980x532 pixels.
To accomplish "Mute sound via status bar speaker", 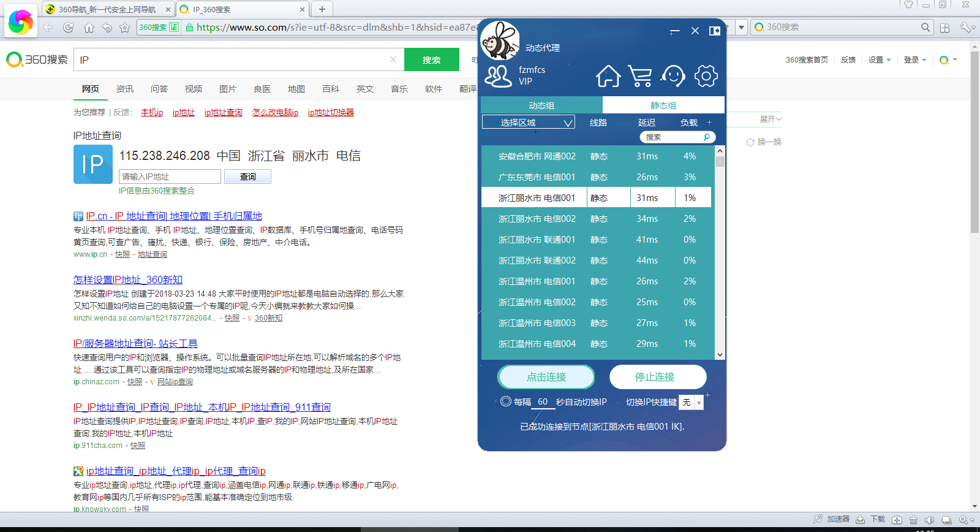I will (x=929, y=520).
